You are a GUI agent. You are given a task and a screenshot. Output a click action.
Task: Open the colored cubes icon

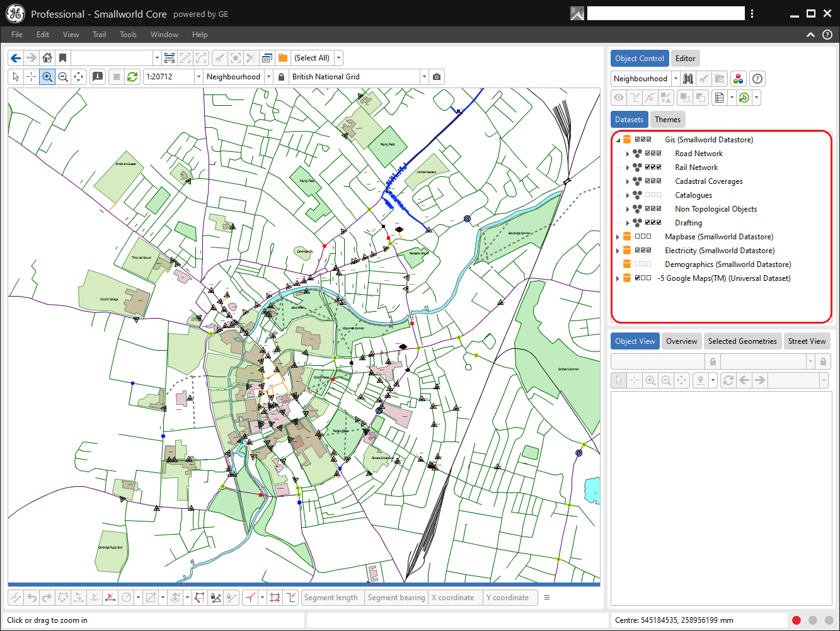[738, 79]
